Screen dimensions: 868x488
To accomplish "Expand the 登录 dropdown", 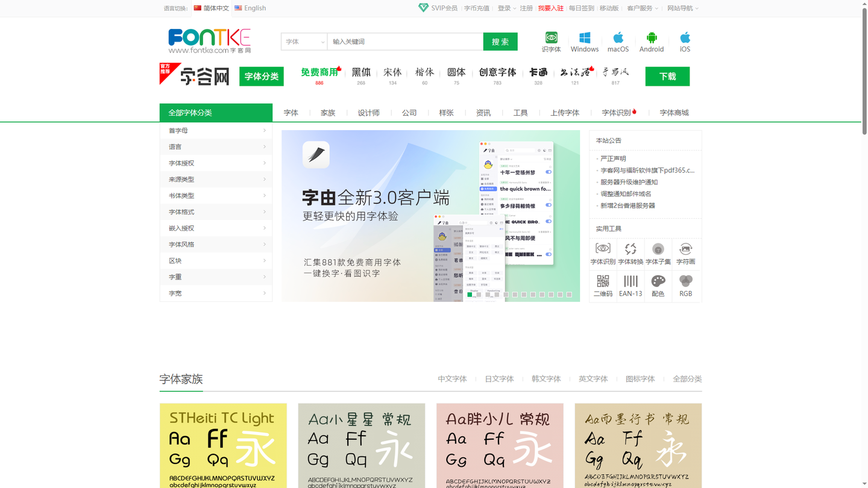I will [506, 8].
